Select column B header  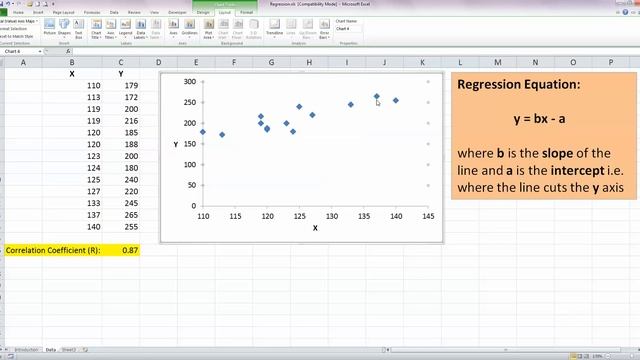tap(72, 62)
